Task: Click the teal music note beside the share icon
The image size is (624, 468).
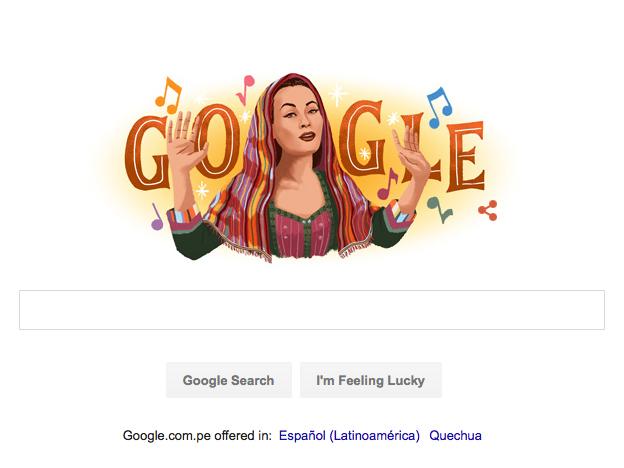Action: 439,209
